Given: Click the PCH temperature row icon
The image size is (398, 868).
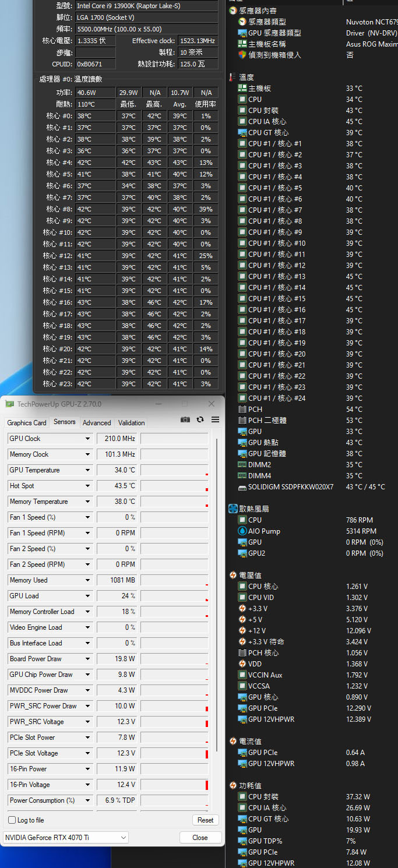Looking at the screenshot, I should tap(243, 409).
